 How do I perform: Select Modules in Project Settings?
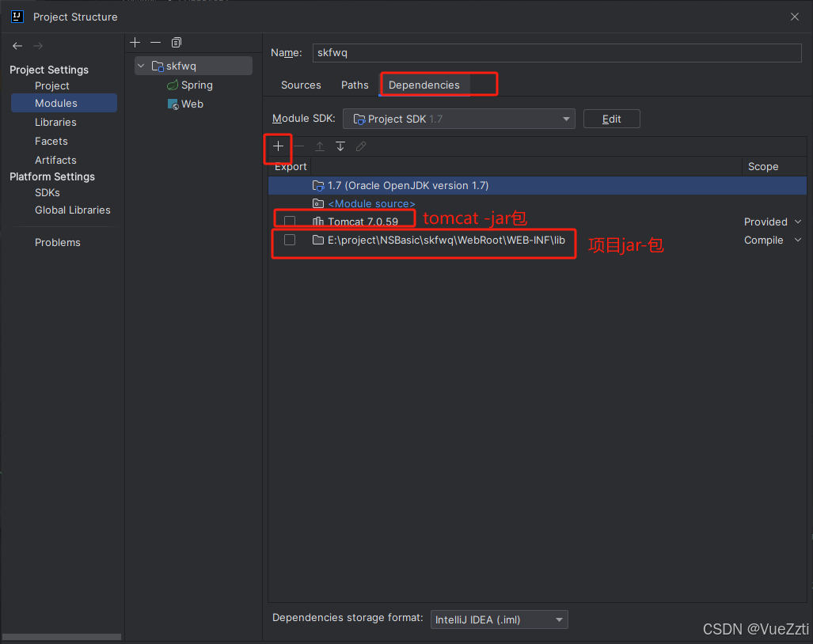click(x=64, y=103)
